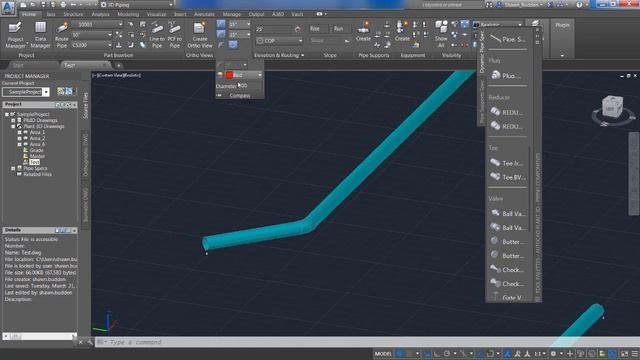The width and height of the screenshot is (640, 360).
Task: Select the Test drawing in project tree
Action: [x=34, y=162]
